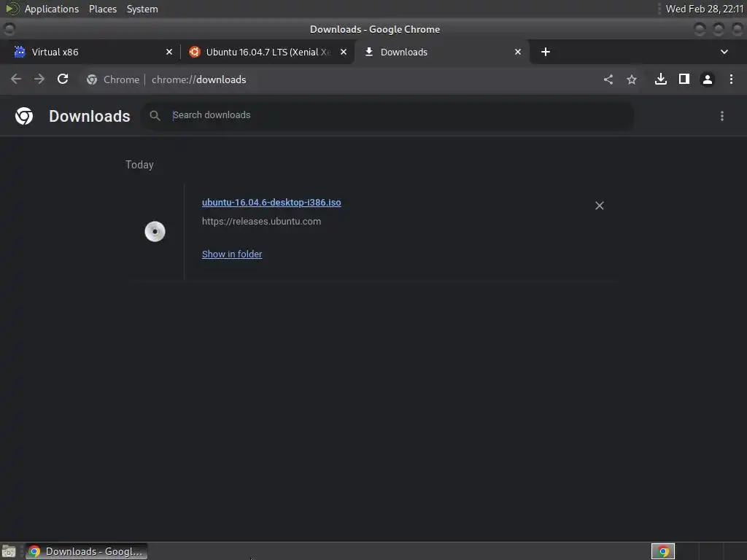This screenshot has height=560, width=747.
Task: Click the window menu icon in the title bar
Action: [9, 29]
